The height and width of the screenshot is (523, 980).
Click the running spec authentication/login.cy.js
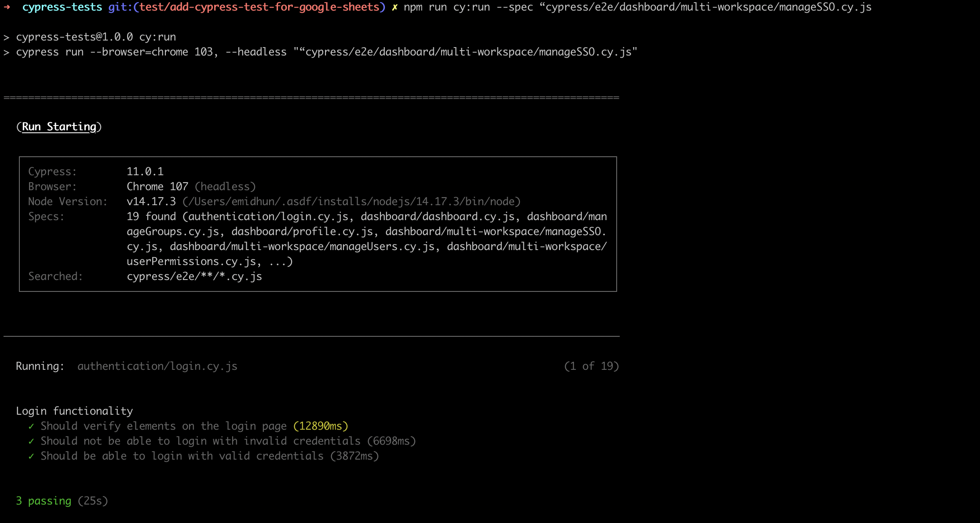click(x=157, y=366)
